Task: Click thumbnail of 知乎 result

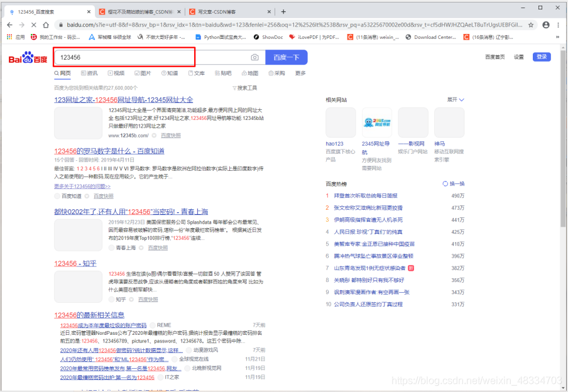Action: [x=79, y=286]
